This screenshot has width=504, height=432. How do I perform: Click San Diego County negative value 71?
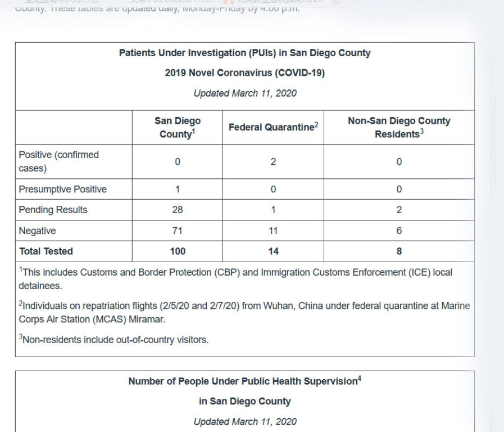point(178,231)
